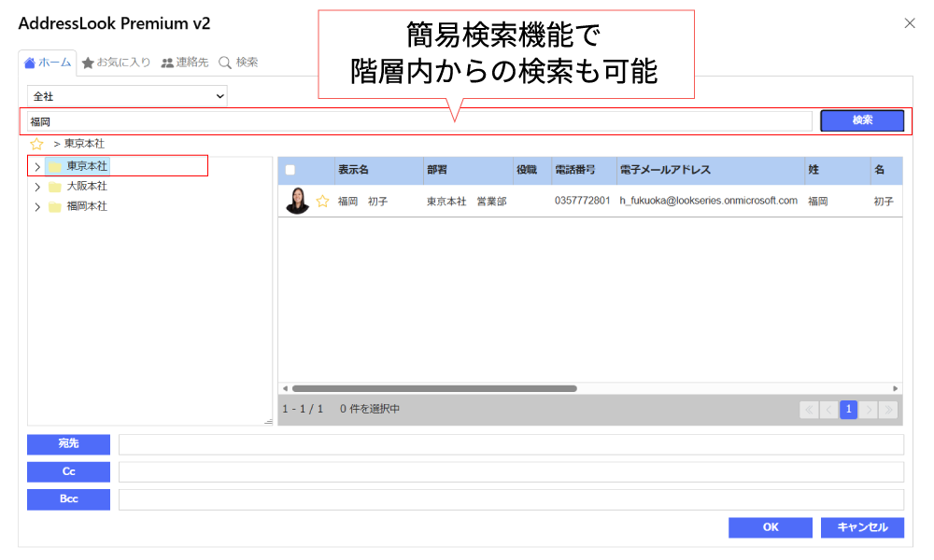Switch to the お気に入り tab
The height and width of the screenshot is (560, 934).
116,63
